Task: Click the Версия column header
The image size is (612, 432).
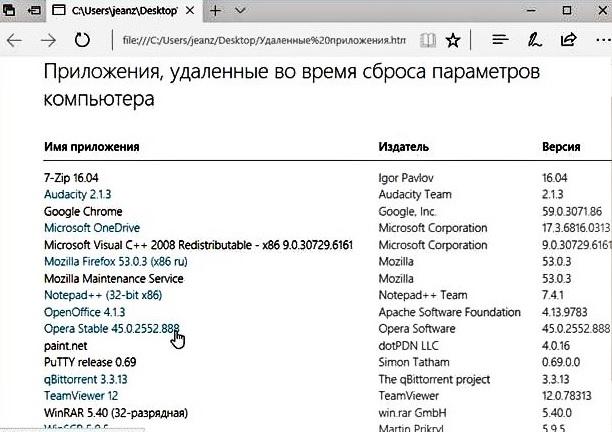Action: tap(561, 147)
